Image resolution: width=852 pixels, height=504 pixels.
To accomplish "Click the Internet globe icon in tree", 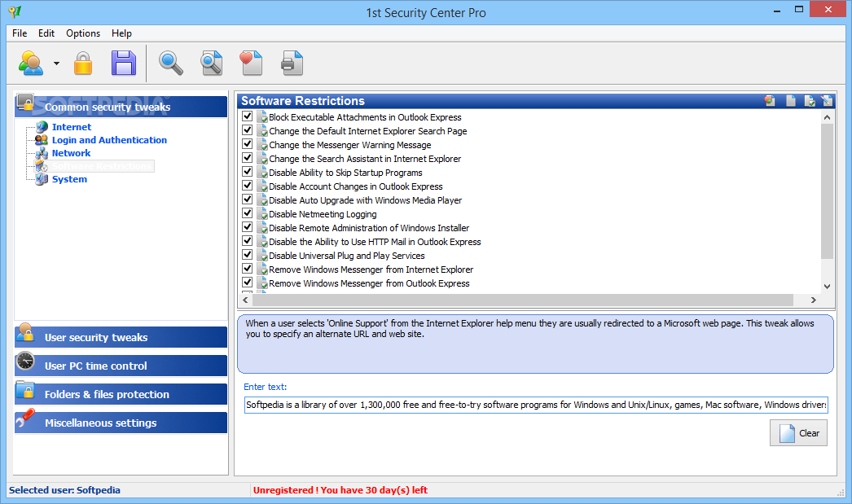I will [42, 127].
